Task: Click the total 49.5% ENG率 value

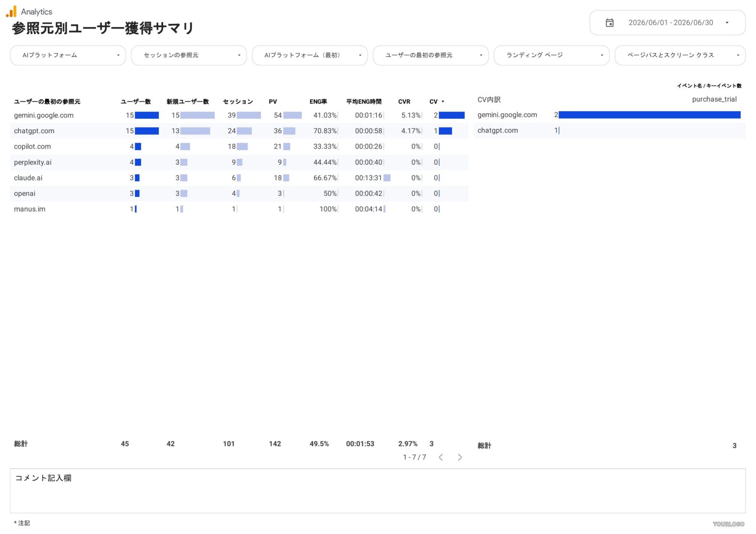Action: pyautogui.click(x=319, y=444)
